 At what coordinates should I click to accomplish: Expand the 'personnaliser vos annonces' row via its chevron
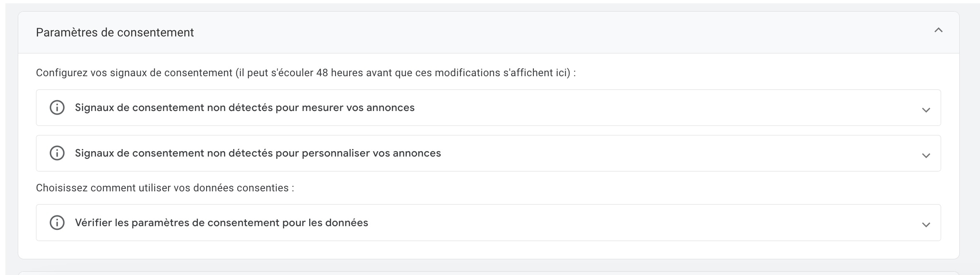pos(926,156)
